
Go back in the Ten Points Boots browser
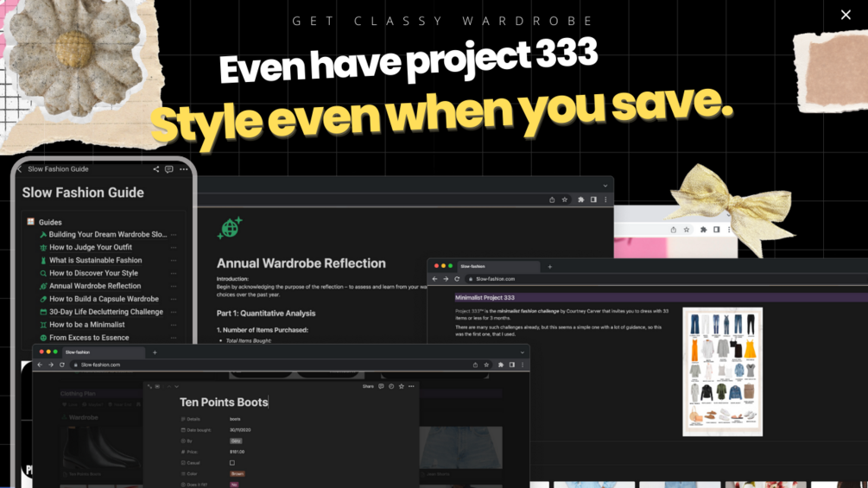click(x=40, y=364)
